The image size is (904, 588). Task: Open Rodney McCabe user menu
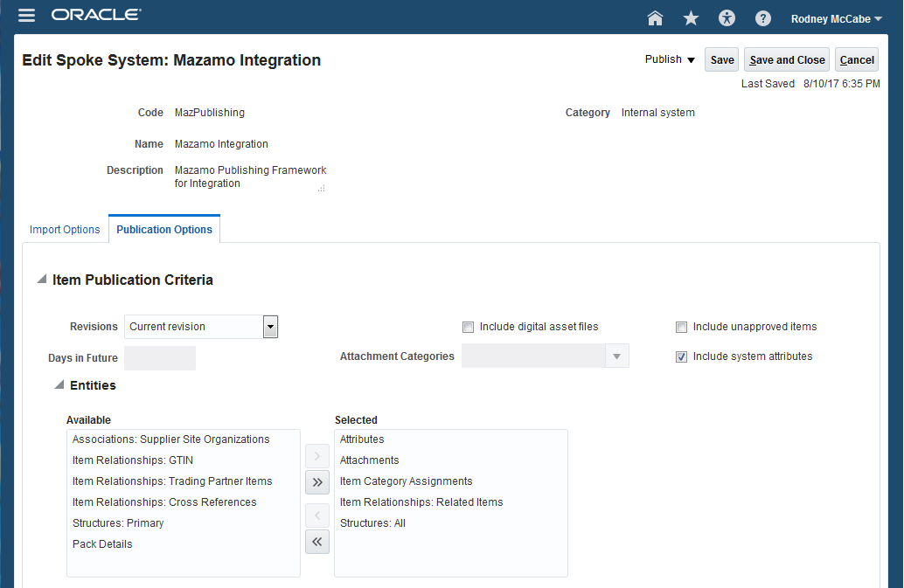pos(837,19)
